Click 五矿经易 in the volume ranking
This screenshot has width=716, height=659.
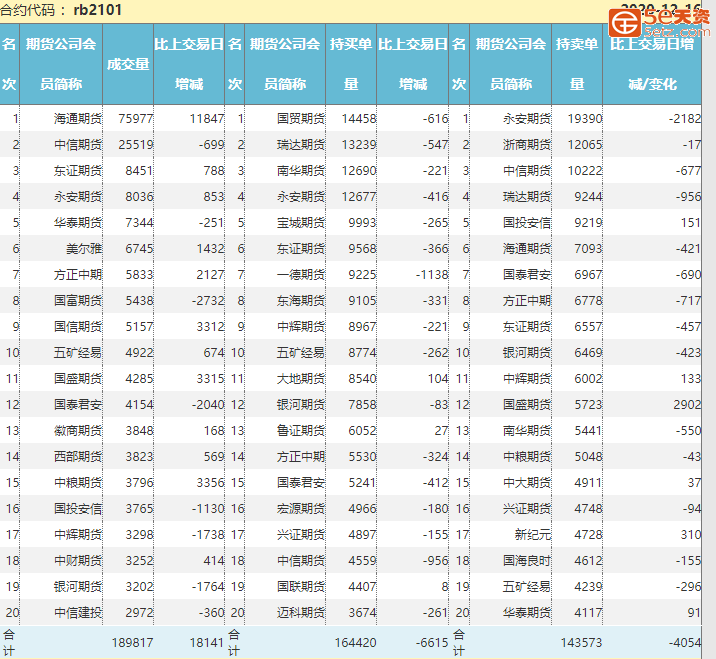78,353
